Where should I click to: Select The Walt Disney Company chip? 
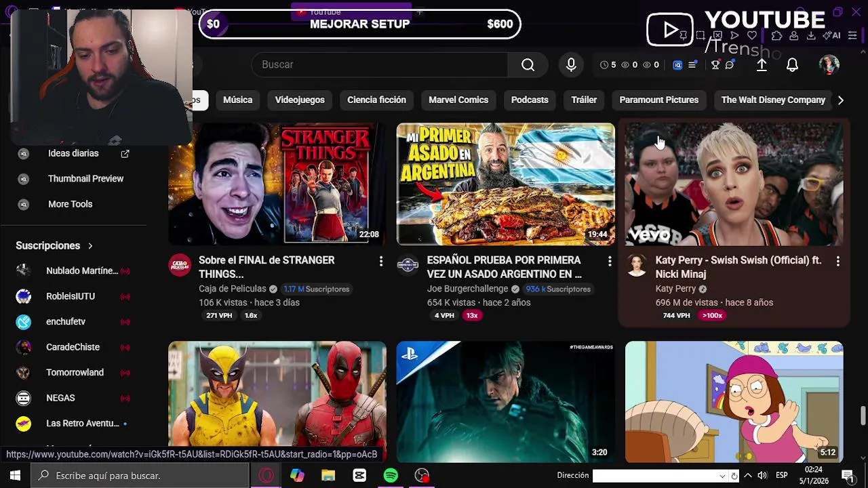click(773, 100)
